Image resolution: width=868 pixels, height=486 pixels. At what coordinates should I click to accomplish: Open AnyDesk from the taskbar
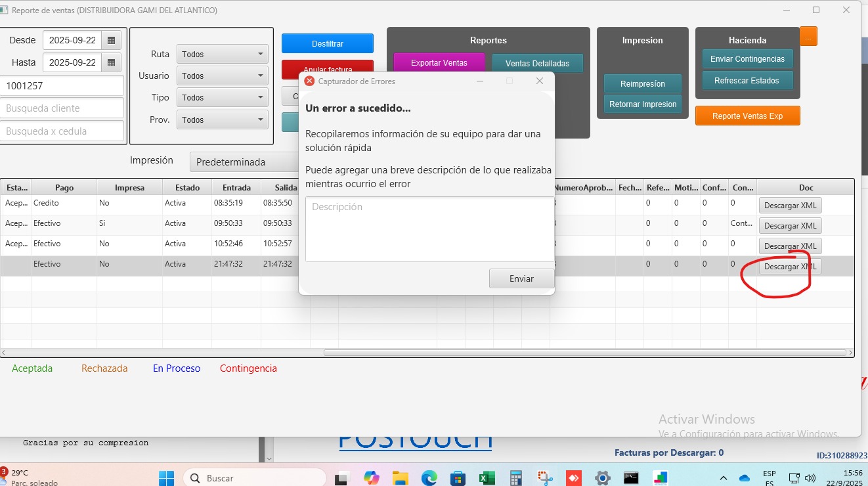[574, 478]
